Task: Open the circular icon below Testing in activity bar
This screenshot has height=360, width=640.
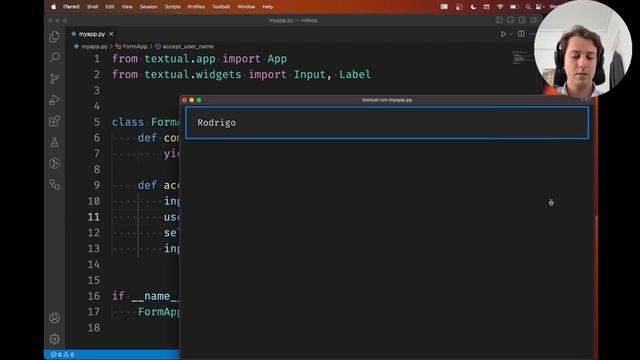Action: [54, 164]
